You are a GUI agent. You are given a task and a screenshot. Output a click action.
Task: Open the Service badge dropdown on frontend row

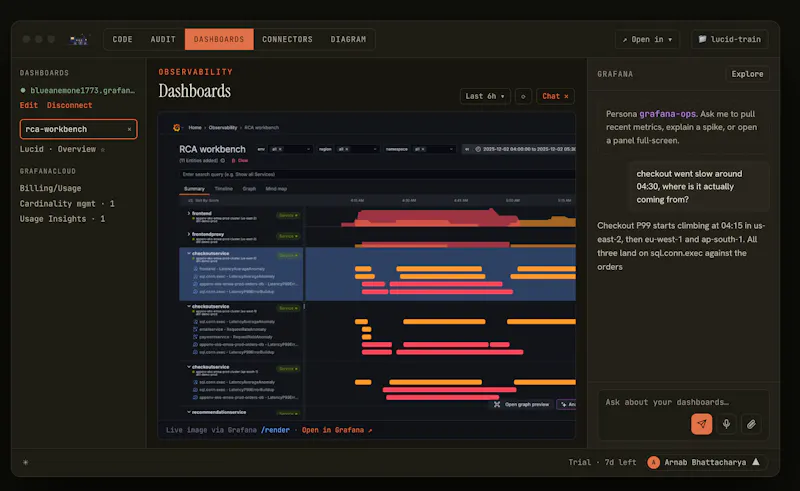288,215
